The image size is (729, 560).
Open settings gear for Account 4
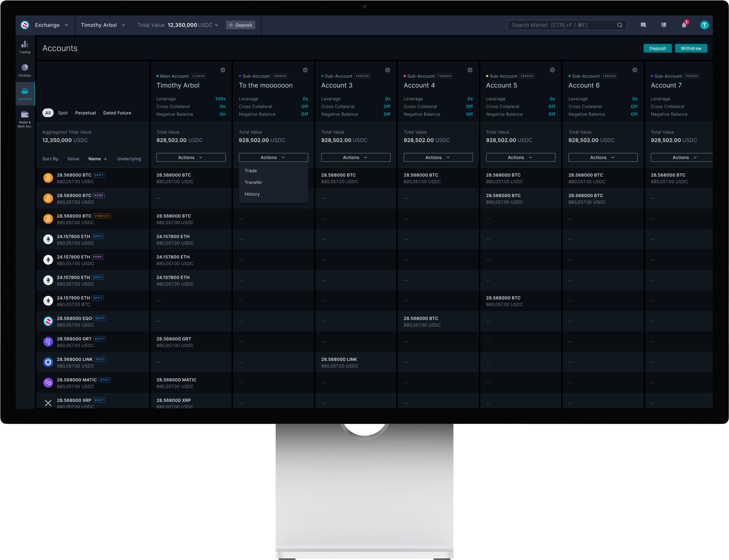tap(470, 70)
